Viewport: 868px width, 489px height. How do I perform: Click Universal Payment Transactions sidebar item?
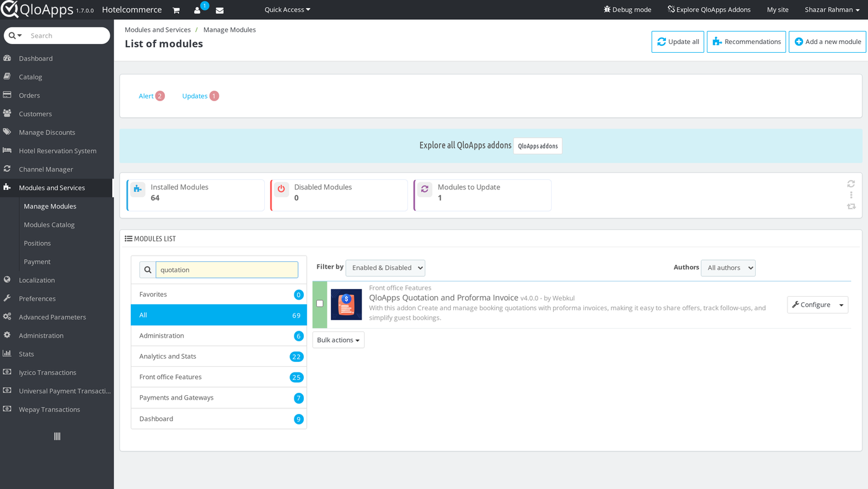point(56,391)
